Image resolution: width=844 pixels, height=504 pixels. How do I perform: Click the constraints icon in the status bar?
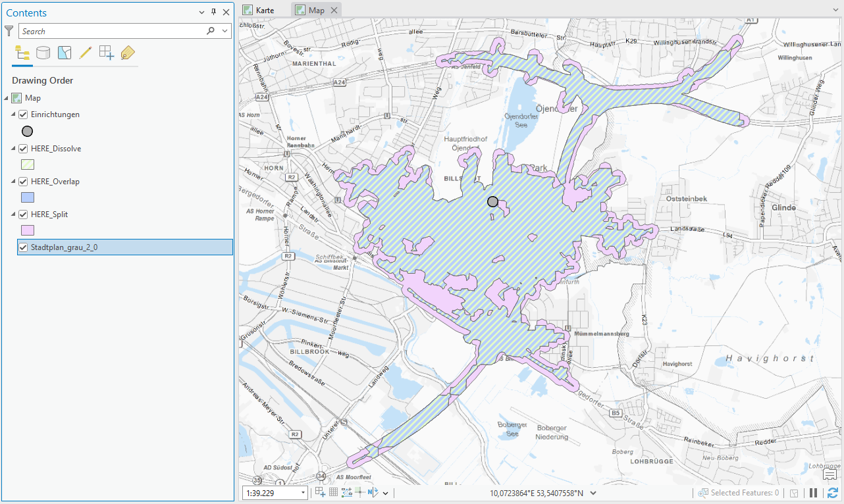pos(347,492)
